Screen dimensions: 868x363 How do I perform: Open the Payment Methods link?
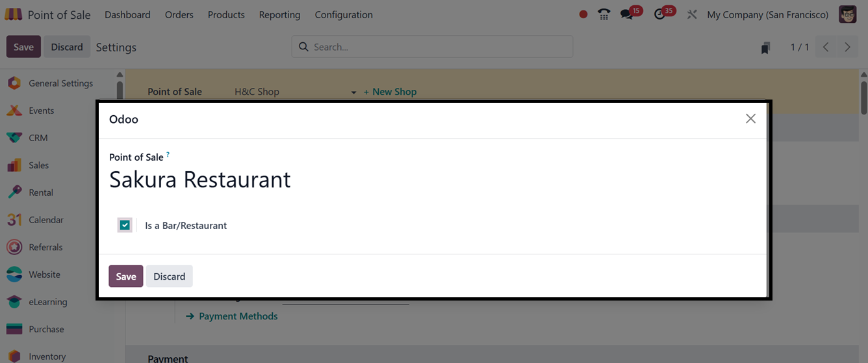point(232,316)
